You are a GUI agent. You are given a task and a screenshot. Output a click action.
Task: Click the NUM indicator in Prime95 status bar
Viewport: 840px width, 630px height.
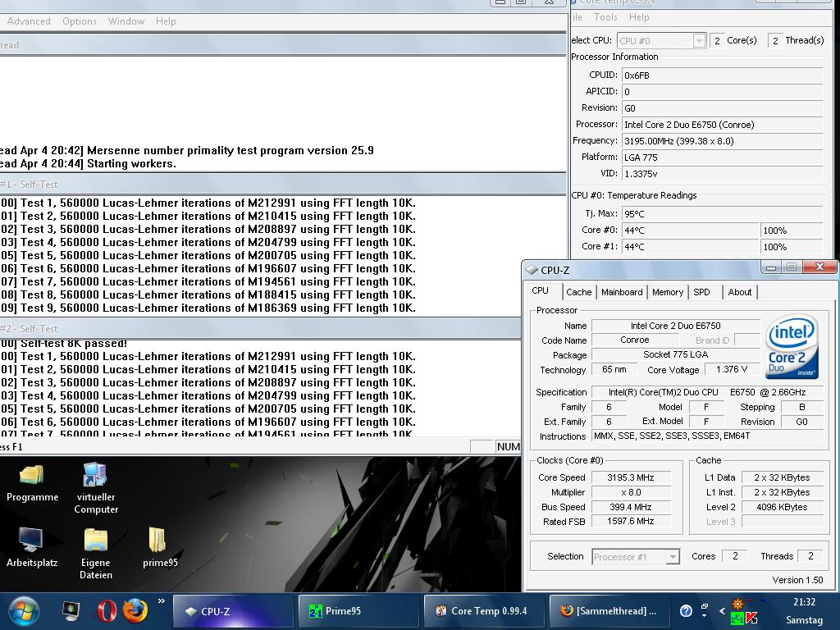(x=508, y=447)
